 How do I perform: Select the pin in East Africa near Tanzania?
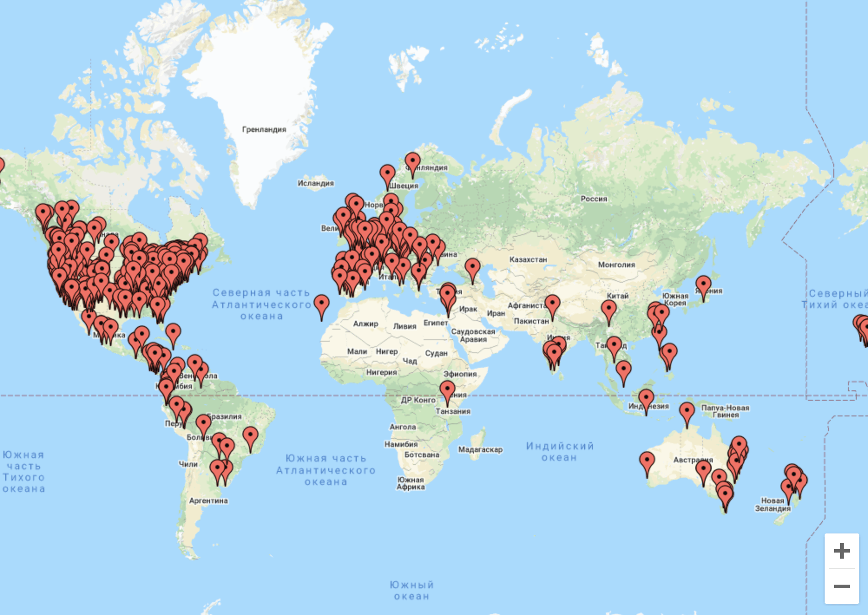[x=447, y=393]
